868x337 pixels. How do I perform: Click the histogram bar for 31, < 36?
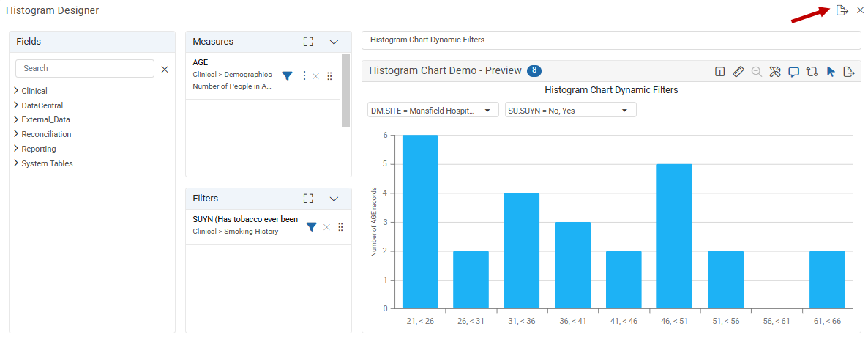[x=522, y=251]
